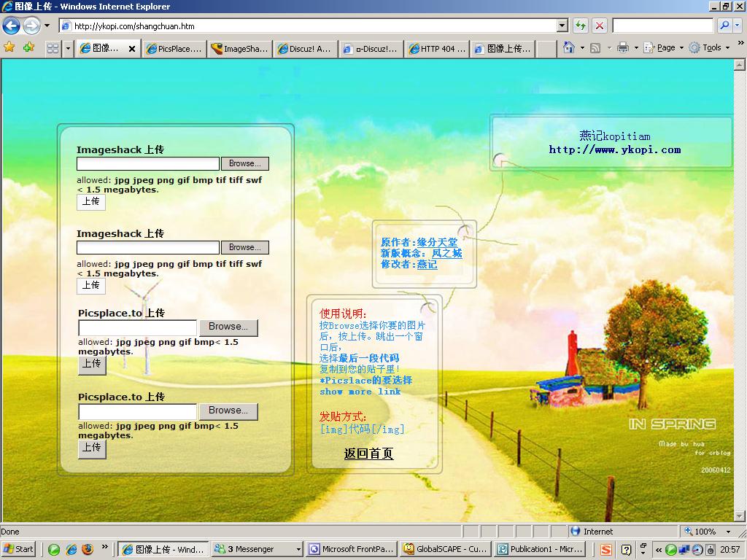
Task: Click 上传 under the second Picsplace.to form
Action: (x=92, y=448)
